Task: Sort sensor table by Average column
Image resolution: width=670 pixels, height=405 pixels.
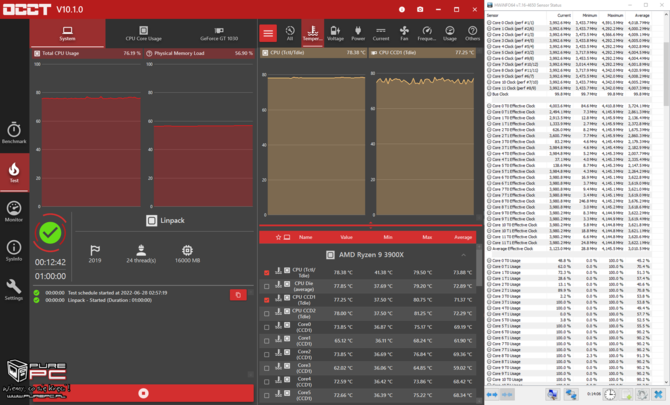Action: pyautogui.click(x=463, y=237)
